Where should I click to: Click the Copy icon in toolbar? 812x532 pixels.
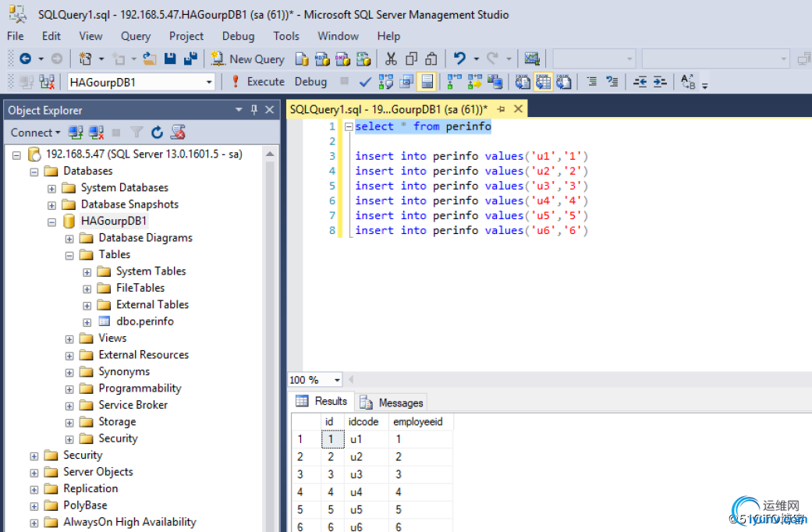click(411, 59)
